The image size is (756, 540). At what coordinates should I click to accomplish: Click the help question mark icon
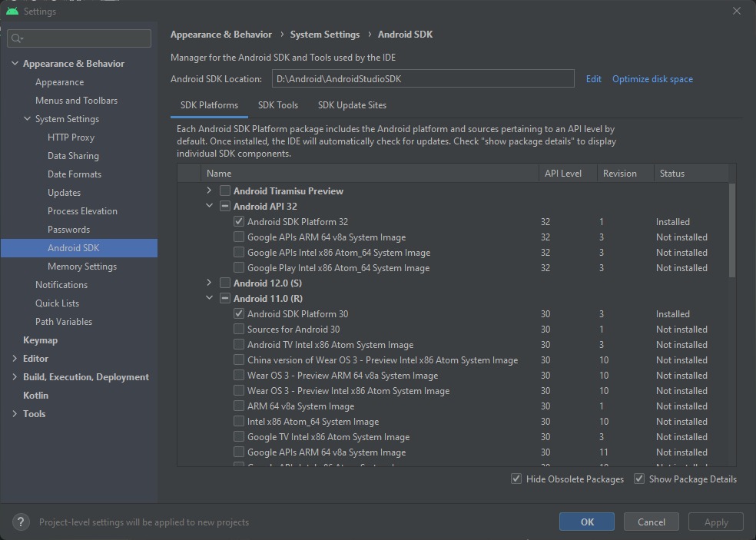point(22,522)
